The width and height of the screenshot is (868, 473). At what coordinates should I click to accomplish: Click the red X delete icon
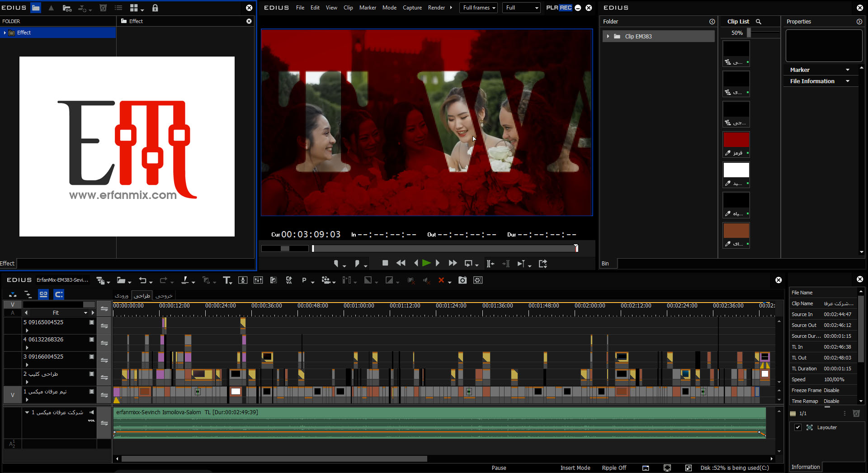tap(441, 280)
